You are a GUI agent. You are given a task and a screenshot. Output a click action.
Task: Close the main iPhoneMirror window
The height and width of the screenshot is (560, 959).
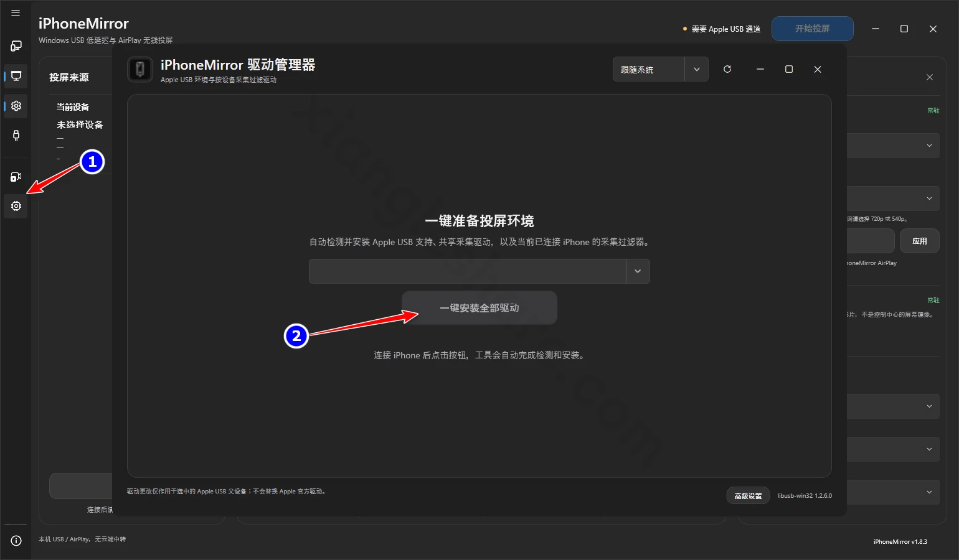(x=933, y=29)
